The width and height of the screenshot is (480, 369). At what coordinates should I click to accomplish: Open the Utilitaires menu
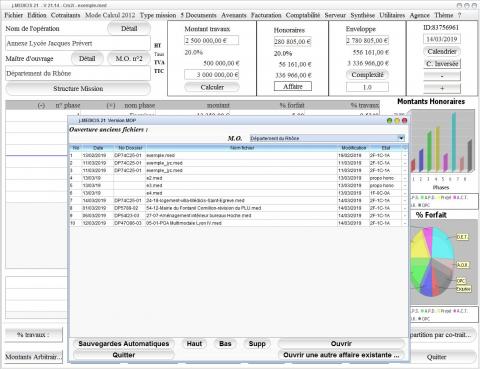392,15
